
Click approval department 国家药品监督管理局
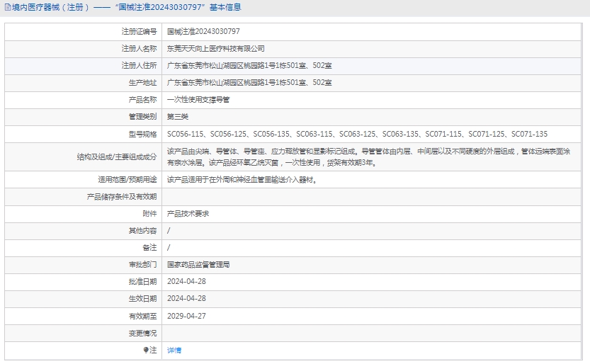tap(198, 264)
